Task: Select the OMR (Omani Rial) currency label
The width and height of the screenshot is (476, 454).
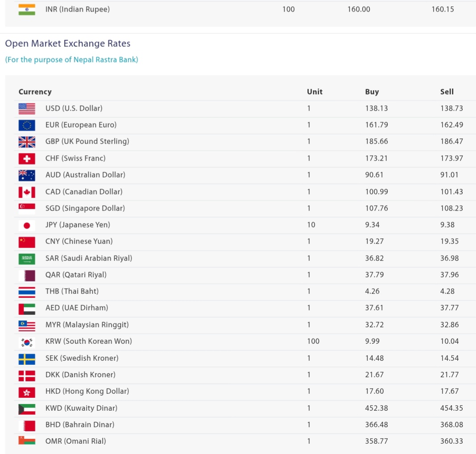Action: 75,442
